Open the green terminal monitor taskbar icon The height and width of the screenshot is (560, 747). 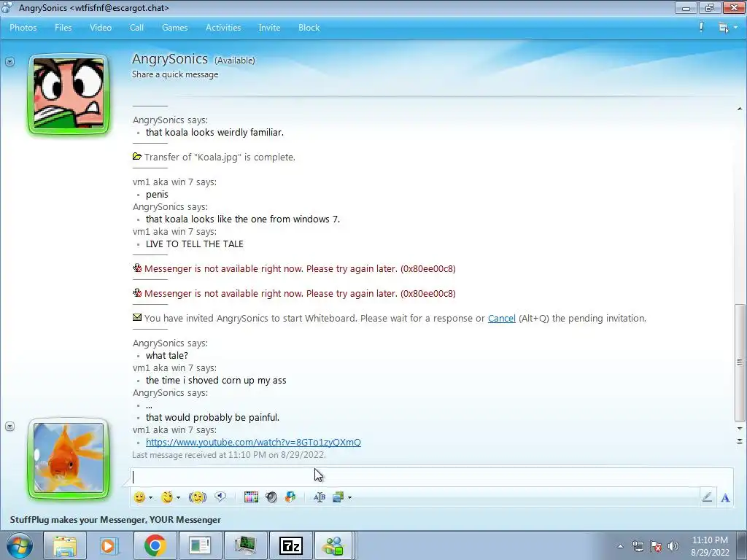tap(245, 545)
